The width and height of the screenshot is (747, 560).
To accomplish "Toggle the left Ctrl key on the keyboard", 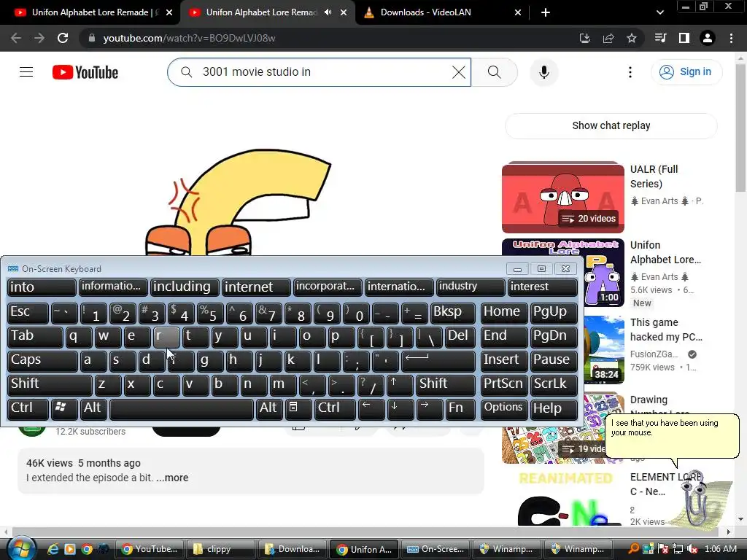I will click(x=28, y=408).
